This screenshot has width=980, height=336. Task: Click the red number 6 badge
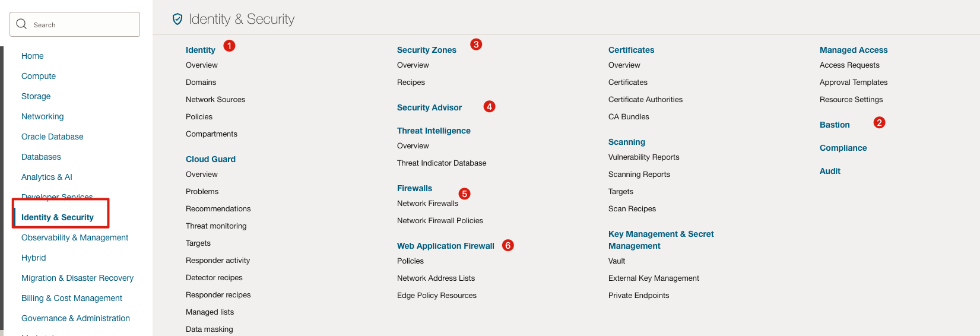[x=508, y=245]
